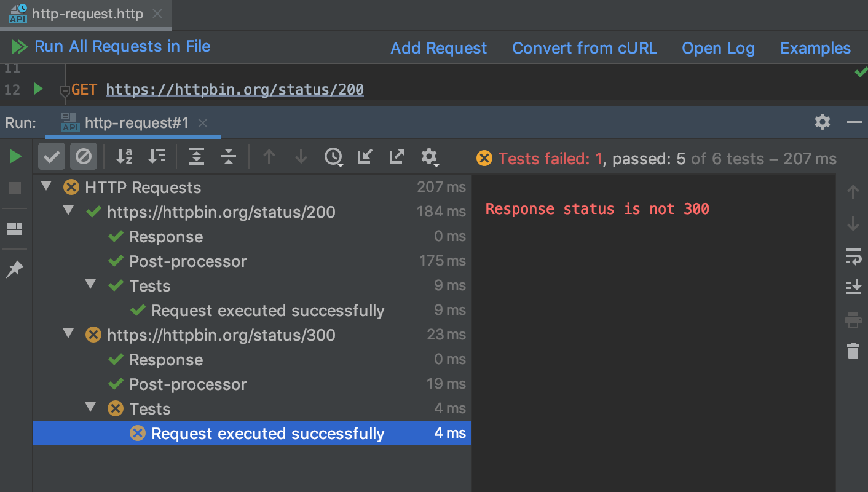Toggle soft-wrap in the output pane
Viewport: 868px width, 492px height.
pos(854,257)
